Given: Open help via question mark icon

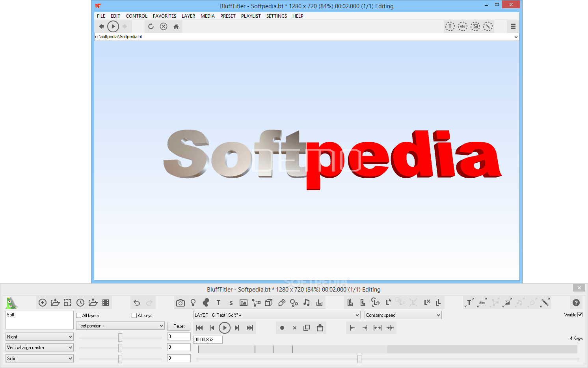Looking at the screenshot, I should pos(576,303).
